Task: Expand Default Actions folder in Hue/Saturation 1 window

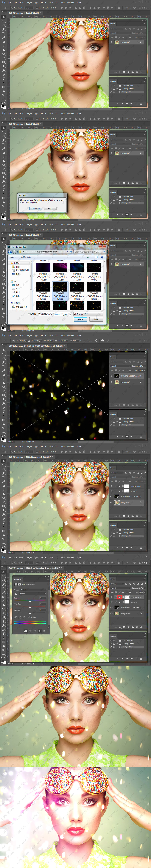Action: tap(117, 641)
